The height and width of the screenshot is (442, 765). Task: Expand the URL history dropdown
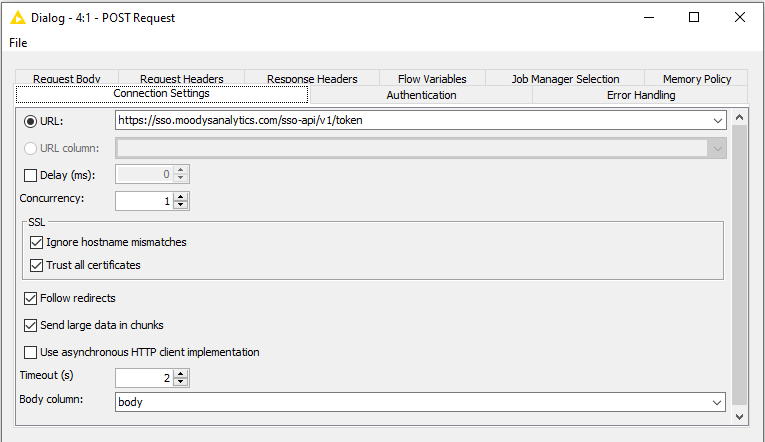(717, 121)
